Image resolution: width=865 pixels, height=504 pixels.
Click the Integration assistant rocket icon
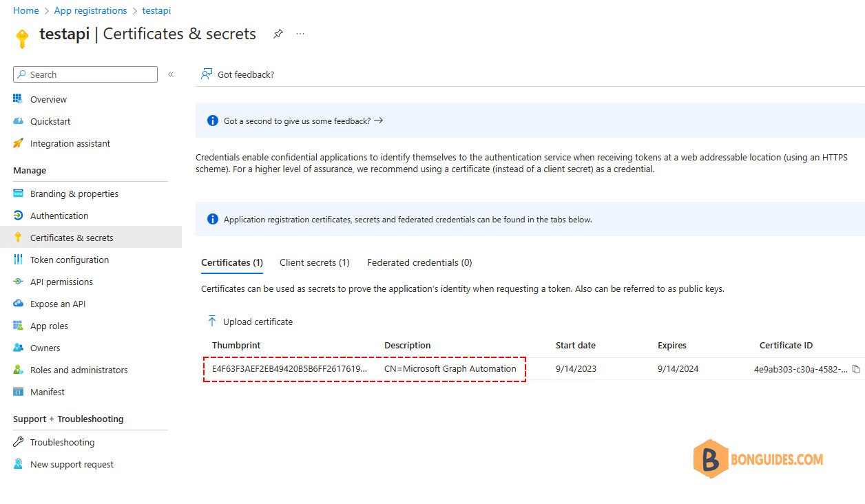click(18, 143)
